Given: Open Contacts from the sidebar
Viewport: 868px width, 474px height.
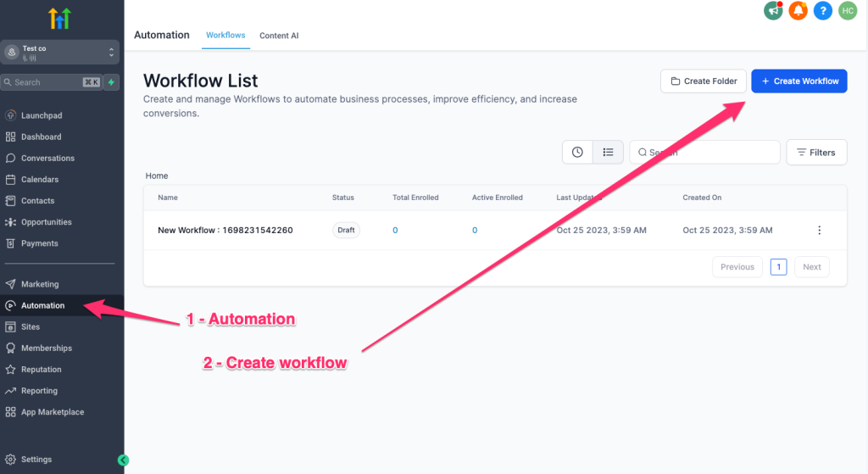Looking at the screenshot, I should tap(37, 200).
